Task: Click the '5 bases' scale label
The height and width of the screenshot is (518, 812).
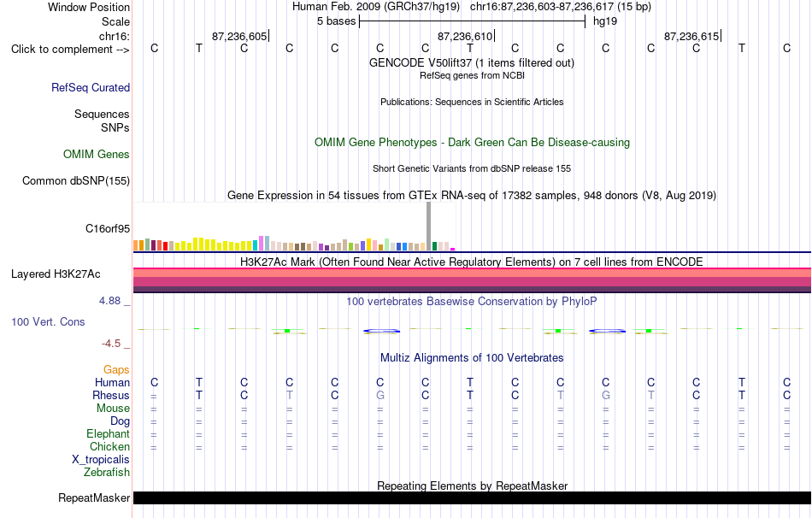Action: pyautogui.click(x=336, y=21)
